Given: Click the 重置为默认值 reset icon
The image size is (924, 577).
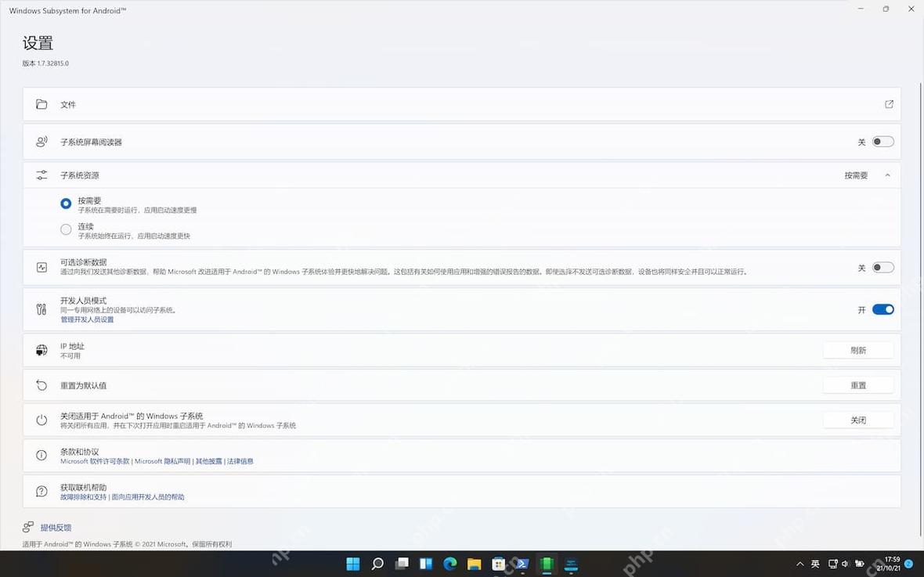Looking at the screenshot, I should pyautogui.click(x=42, y=385).
